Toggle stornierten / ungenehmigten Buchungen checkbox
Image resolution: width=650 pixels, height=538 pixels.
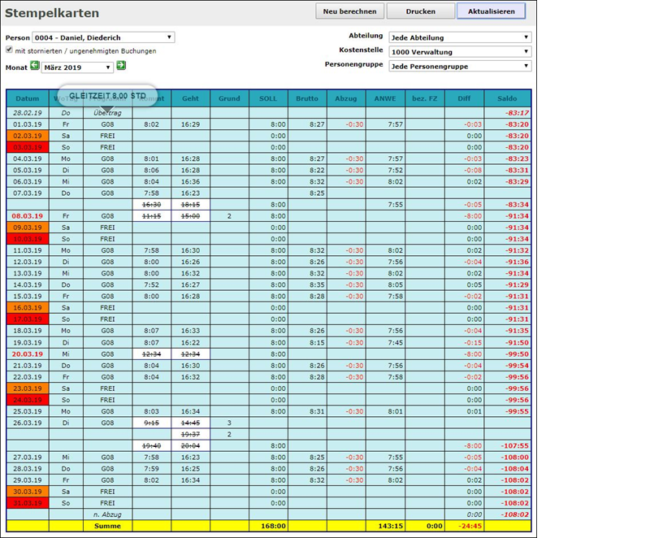(9, 50)
